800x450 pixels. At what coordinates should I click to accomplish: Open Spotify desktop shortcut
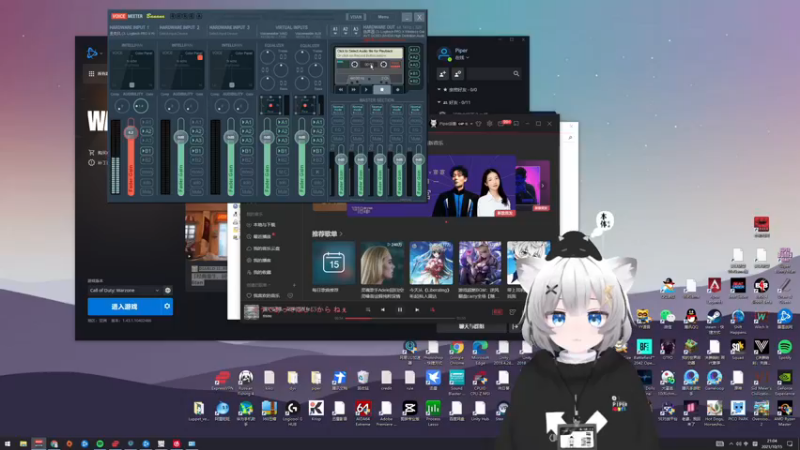[785, 349]
